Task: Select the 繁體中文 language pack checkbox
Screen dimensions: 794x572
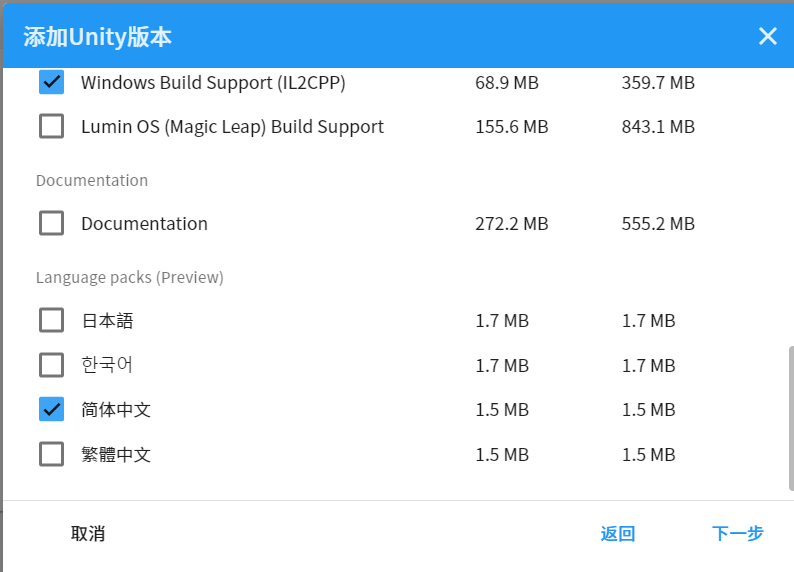Action: click(51, 454)
